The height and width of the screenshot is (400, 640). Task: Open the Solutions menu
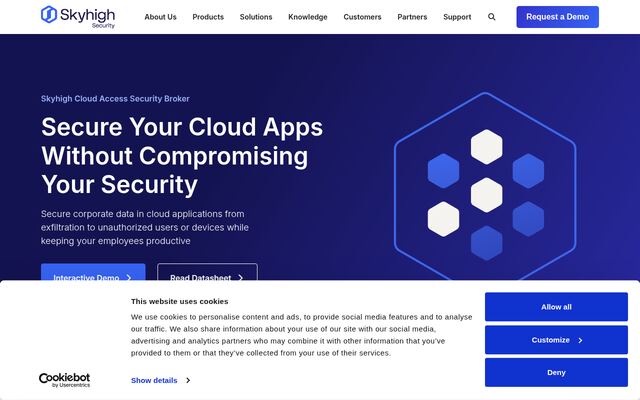256,17
